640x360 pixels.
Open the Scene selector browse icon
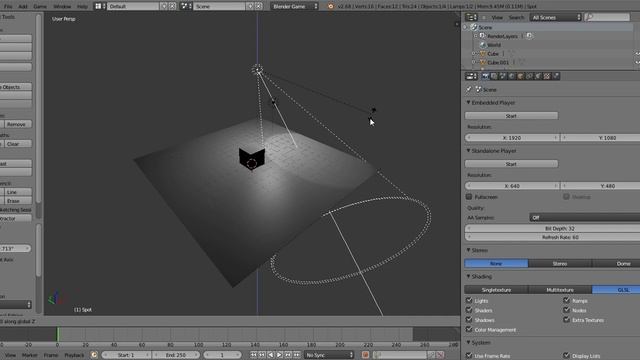click(x=186, y=6)
